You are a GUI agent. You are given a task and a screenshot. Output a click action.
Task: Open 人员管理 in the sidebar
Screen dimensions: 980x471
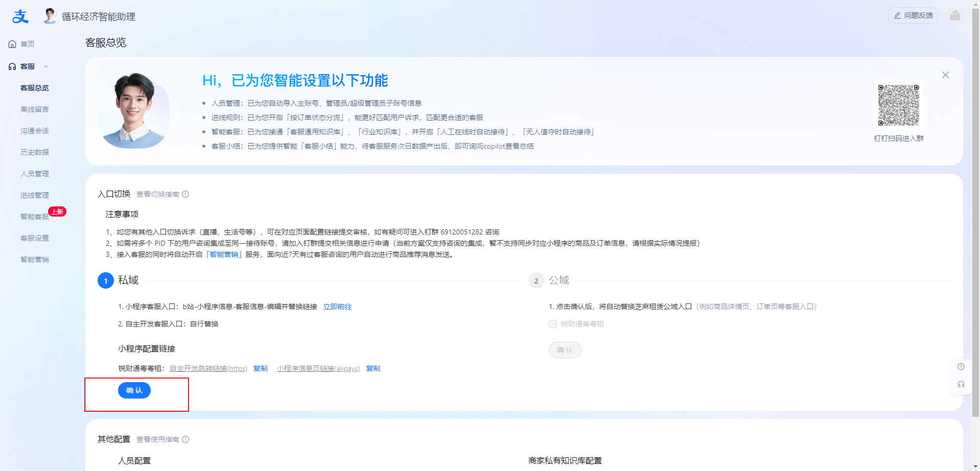(x=35, y=174)
